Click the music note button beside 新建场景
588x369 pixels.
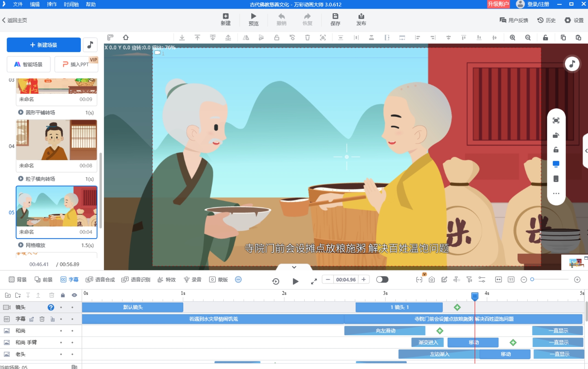(90, 45)
